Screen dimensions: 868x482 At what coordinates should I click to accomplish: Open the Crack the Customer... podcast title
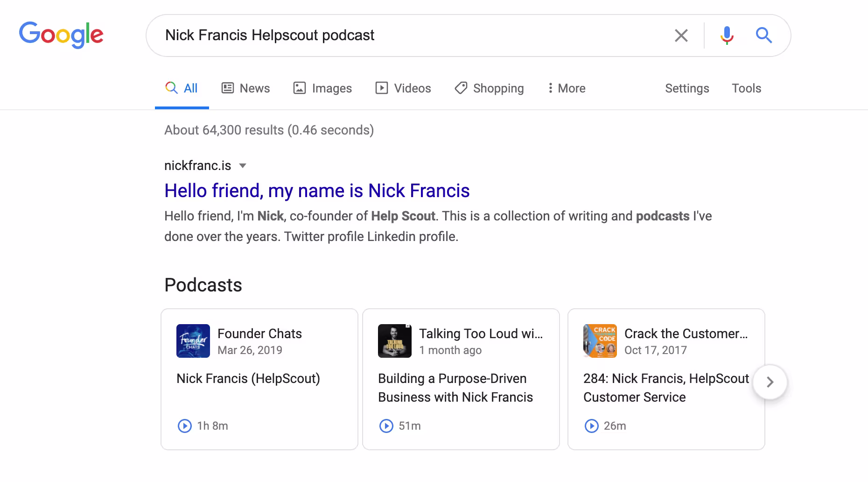(x=686, y=333)
